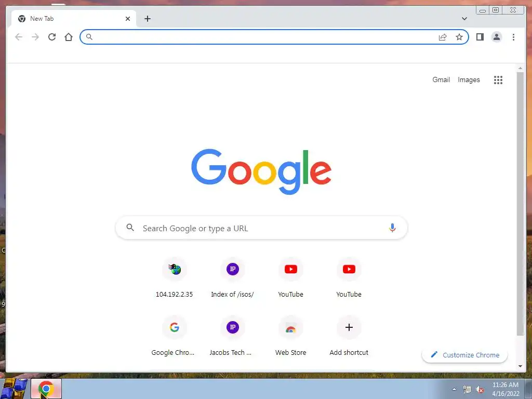
Task: Add a new shortcut tile
Action: (349, 336)
